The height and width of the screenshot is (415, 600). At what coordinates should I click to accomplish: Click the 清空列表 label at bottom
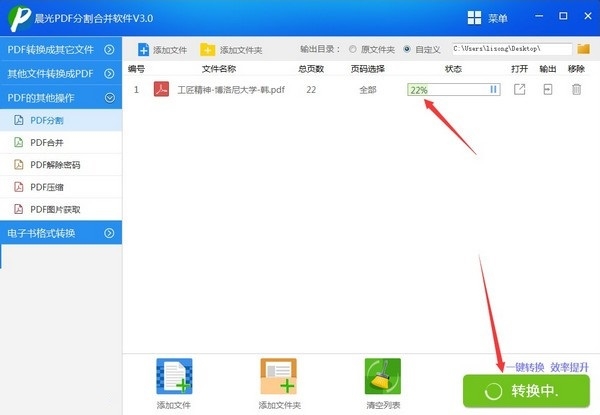[383, 405]
